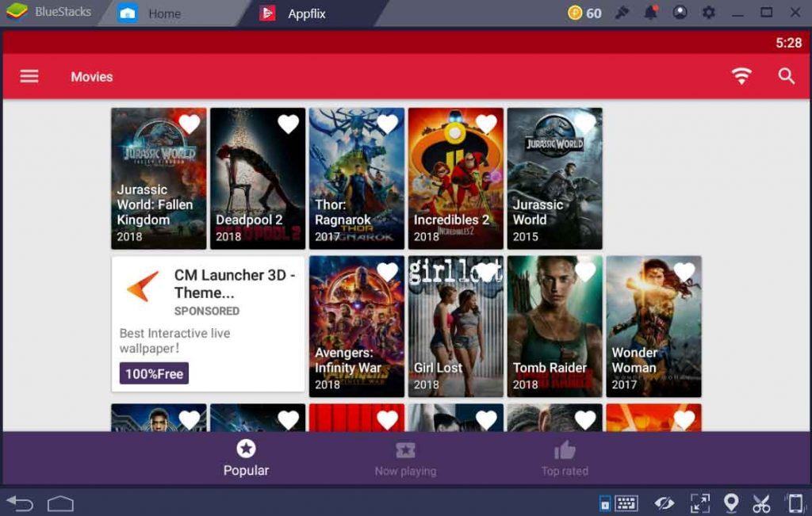
Task: Favorite Jurassic World: Fallen Kingdom with heart
Action: pyautogui.click(x=189, y=124)
